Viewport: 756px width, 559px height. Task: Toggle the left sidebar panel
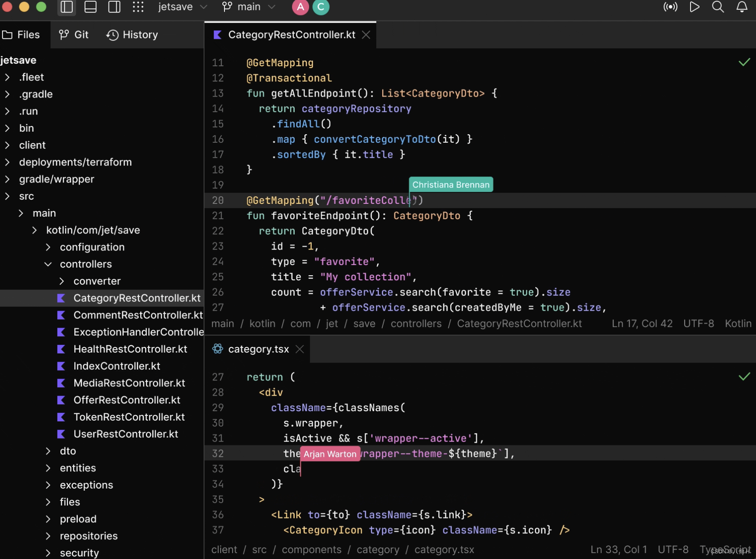[x=67, y=7]
